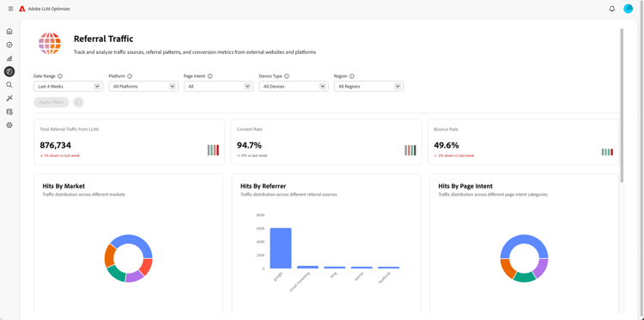Click the green segment of Hits By Page Intent donut
This screenshot has height=320, width=644.
coord(525,277)
